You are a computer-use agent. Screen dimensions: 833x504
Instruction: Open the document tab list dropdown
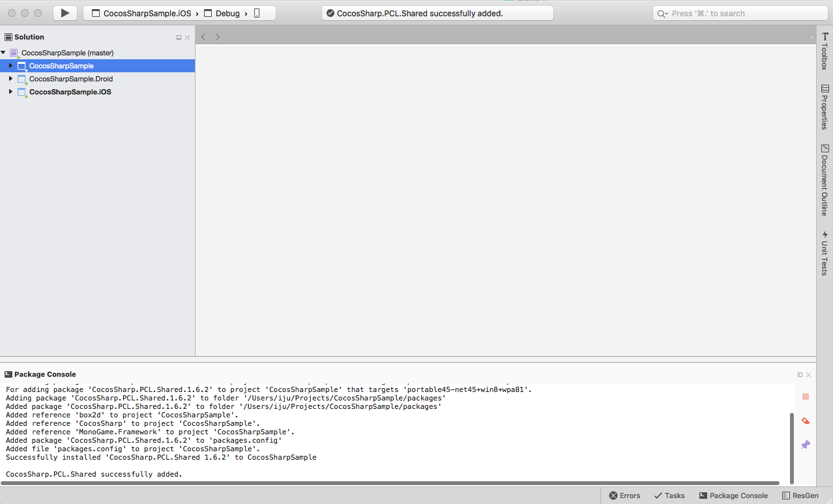(x=811, y=36)
